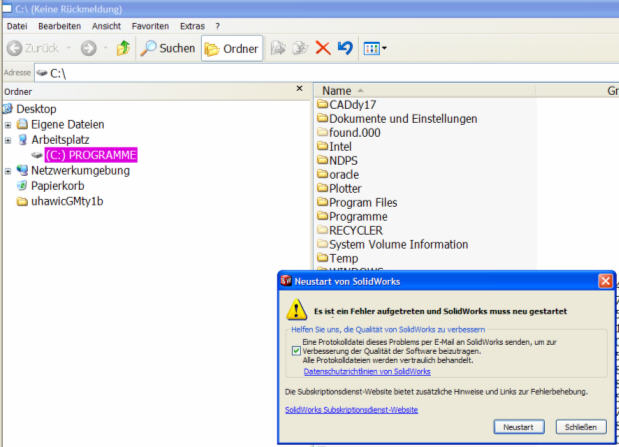Click the copy-to-folder toolbar icon
Image resolution: width=619 pixels, height=447 pixels.
300,48
